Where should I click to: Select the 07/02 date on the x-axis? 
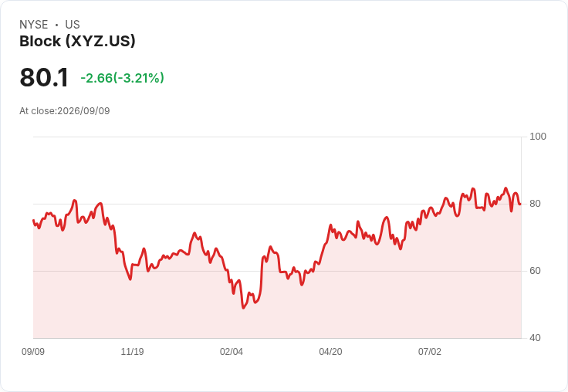[x=430, y=351]
